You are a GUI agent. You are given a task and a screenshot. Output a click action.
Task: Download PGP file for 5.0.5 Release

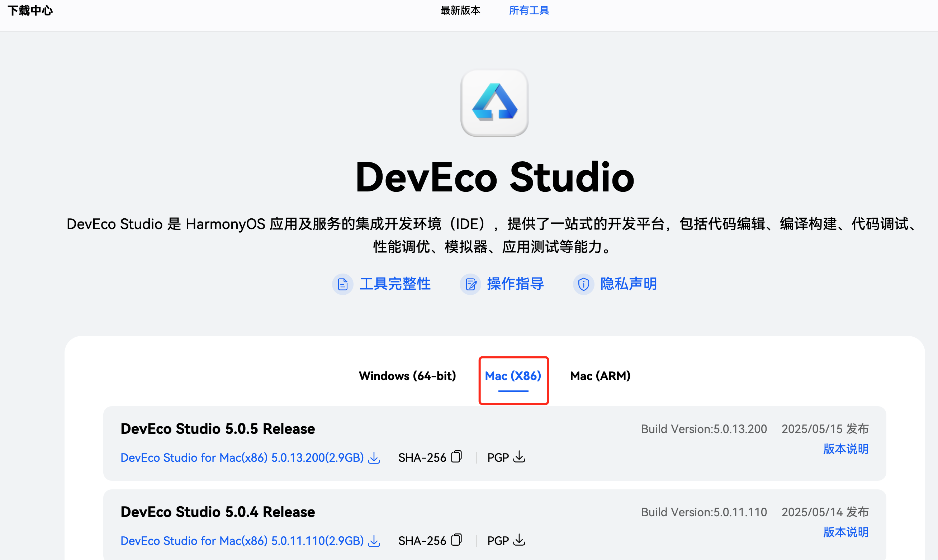tap(519, 457)
